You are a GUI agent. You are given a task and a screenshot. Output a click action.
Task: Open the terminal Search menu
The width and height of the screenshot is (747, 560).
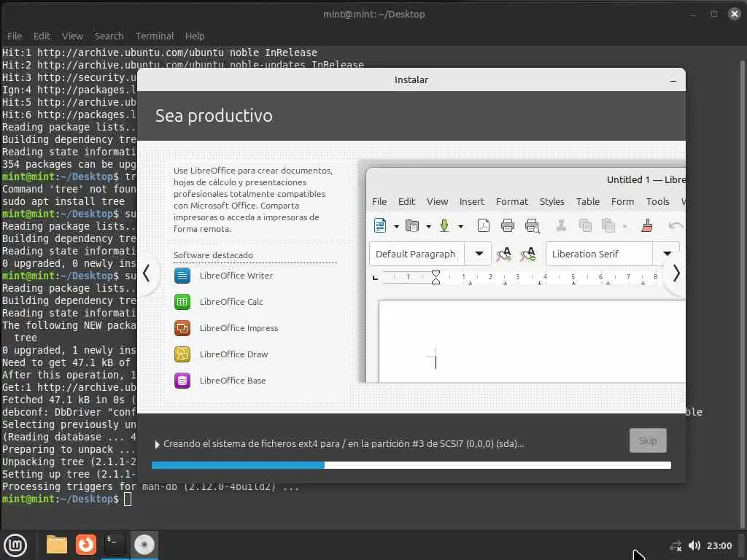tap(109, 36)
